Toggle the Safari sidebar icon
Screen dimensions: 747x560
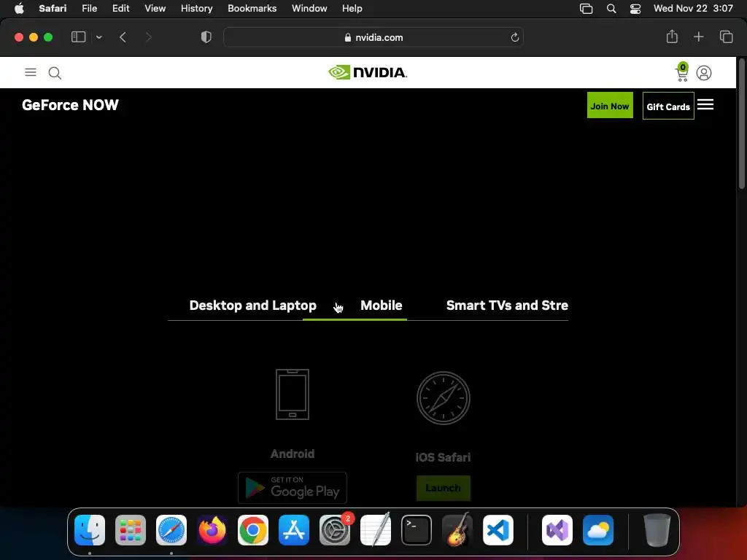(x=78, y=37)
